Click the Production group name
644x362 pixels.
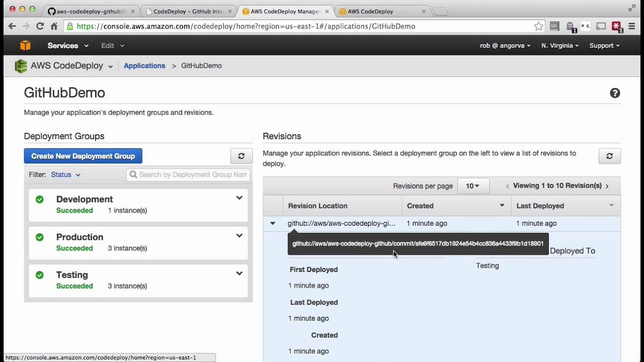(x=79, y=237)
